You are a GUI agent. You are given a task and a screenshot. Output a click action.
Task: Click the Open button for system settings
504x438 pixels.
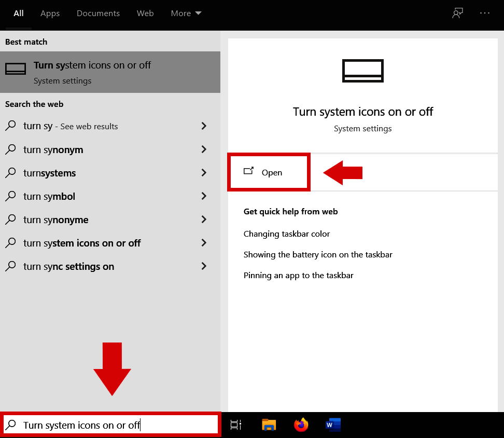tap(268, 172)
